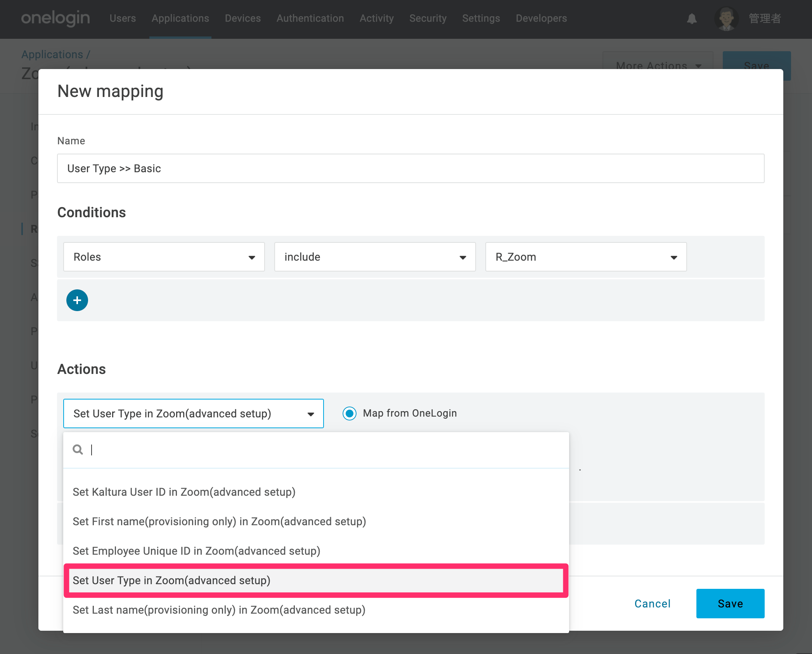The image size is (812, 654).
Task: Cancel the new mapping dialog
Action: [x=653, y=604]
